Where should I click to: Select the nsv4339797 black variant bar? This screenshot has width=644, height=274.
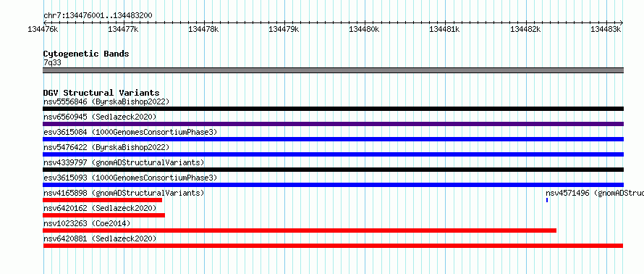[x=333, y=170]
